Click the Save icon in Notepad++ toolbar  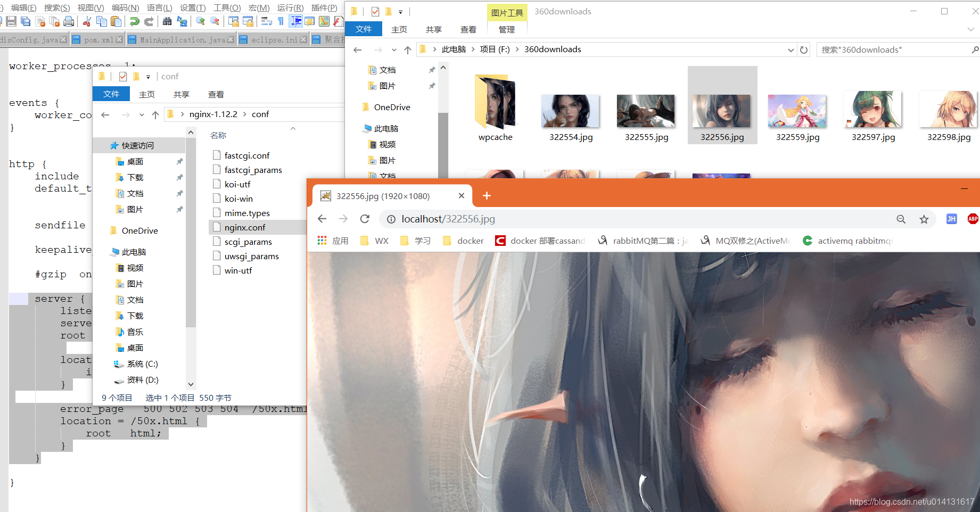click(11, 21)
